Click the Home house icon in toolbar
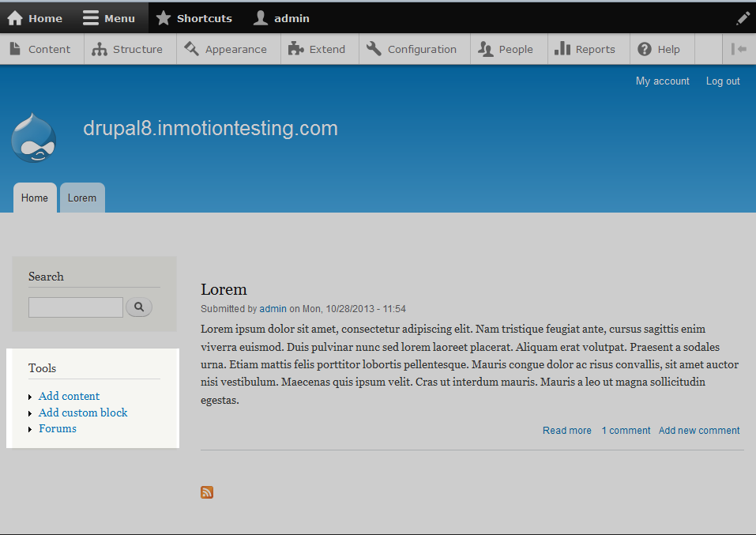756x535 pixels. coord(15,18)
